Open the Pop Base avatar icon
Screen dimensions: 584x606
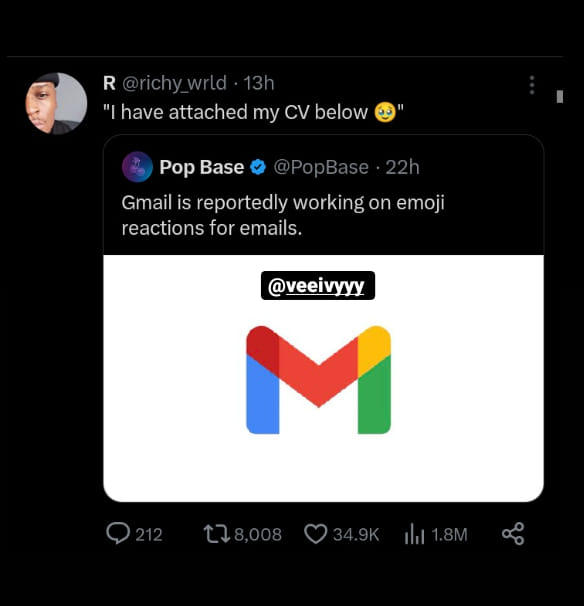click(x=137, y=167)
